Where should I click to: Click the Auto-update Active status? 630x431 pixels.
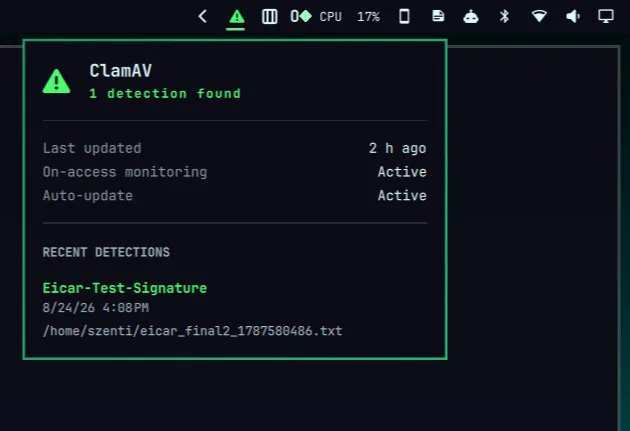pos(402,196)
